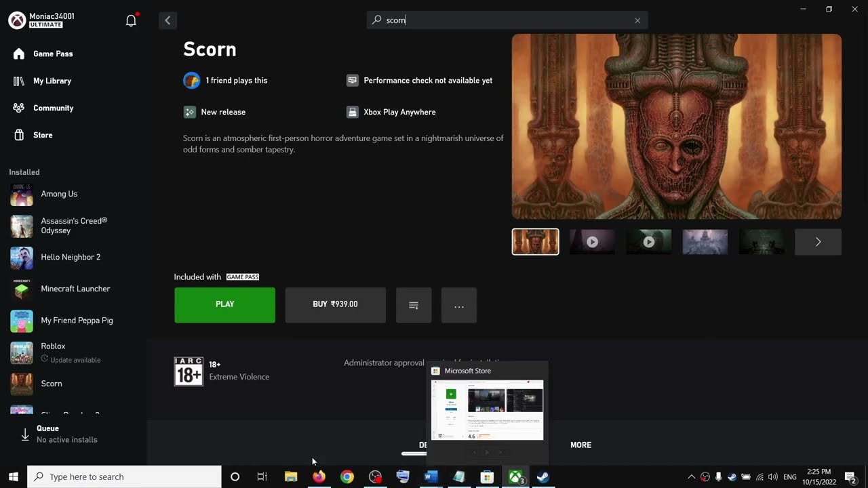Click the green PLAY button
Viewport: 868px width, 488px height.
tap(224, 305)
